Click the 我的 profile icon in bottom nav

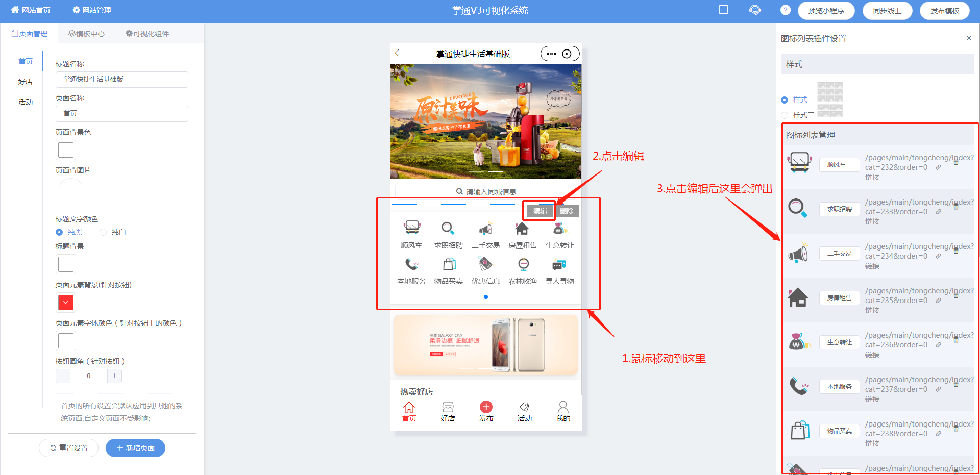point(563,407)
